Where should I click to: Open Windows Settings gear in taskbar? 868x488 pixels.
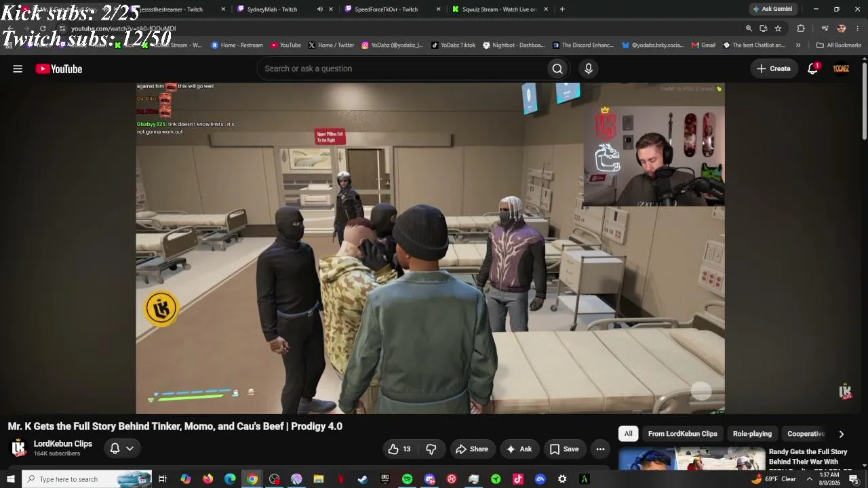562,479
